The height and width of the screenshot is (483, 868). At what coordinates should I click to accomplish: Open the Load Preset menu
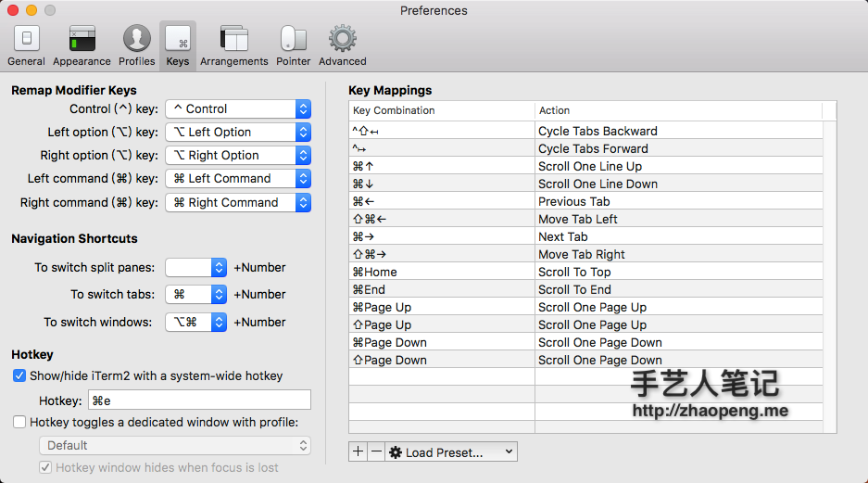click(451, 452)
